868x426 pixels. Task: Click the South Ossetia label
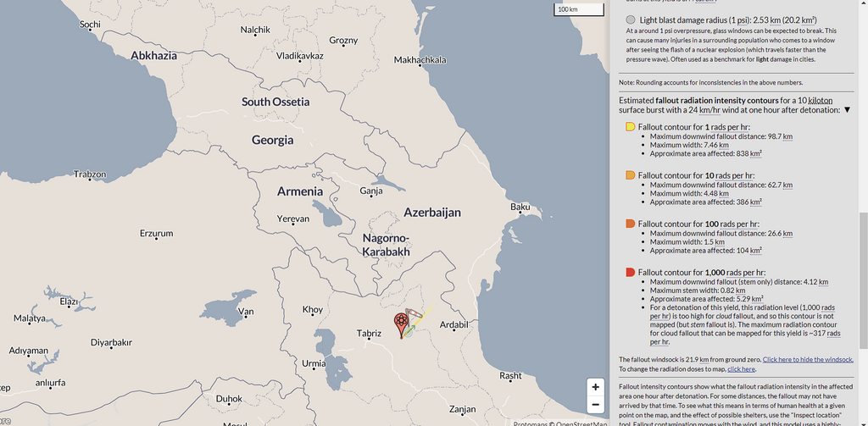[275, 102]
